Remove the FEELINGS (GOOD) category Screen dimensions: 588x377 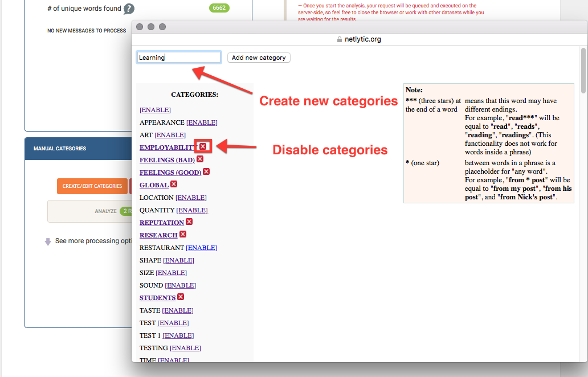pos(206,172)
